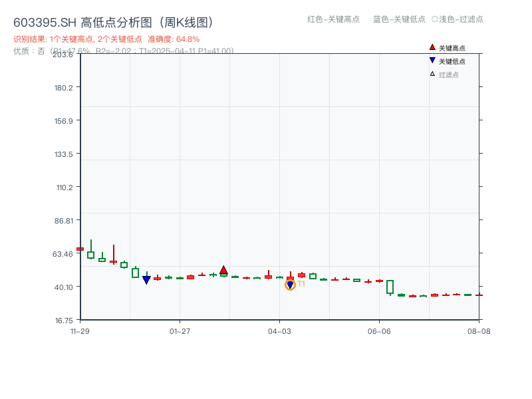The image size is (532, 399).
Task: Select the orange circled T1 marker
Action: [290, 285]
